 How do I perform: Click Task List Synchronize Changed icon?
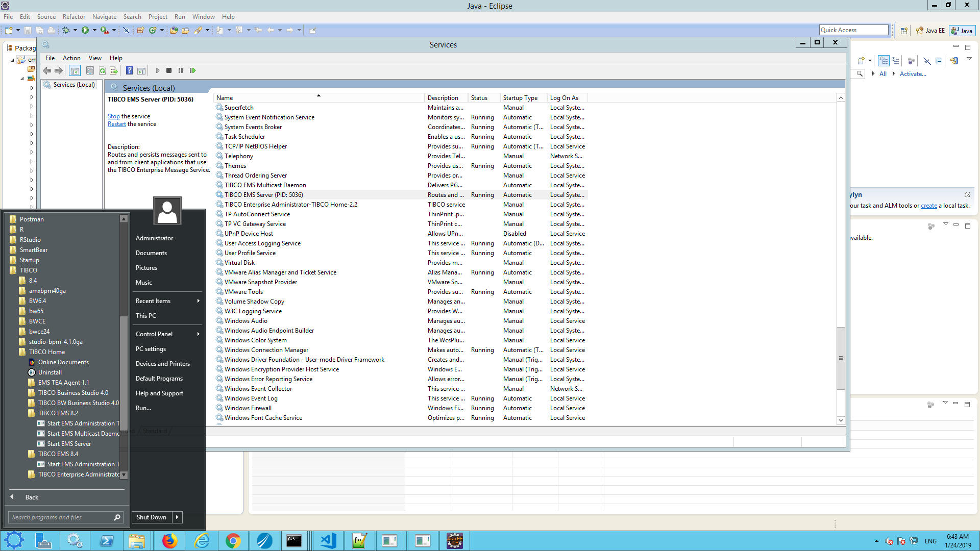pyautogui.click(x=954, y=61)
